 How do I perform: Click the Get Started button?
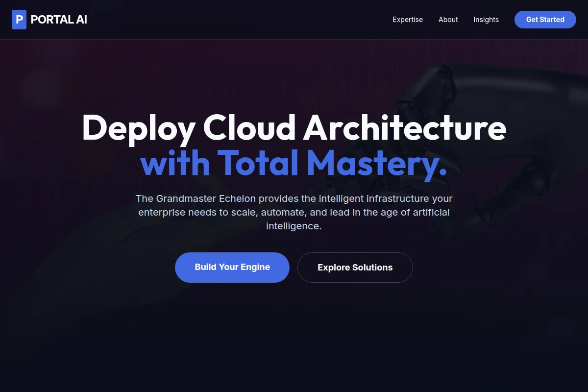click(545, 20)
